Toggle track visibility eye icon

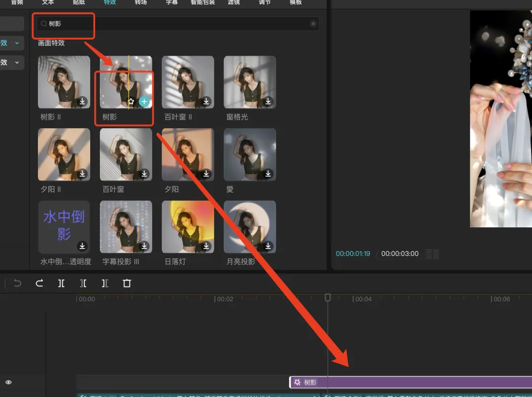8,382
